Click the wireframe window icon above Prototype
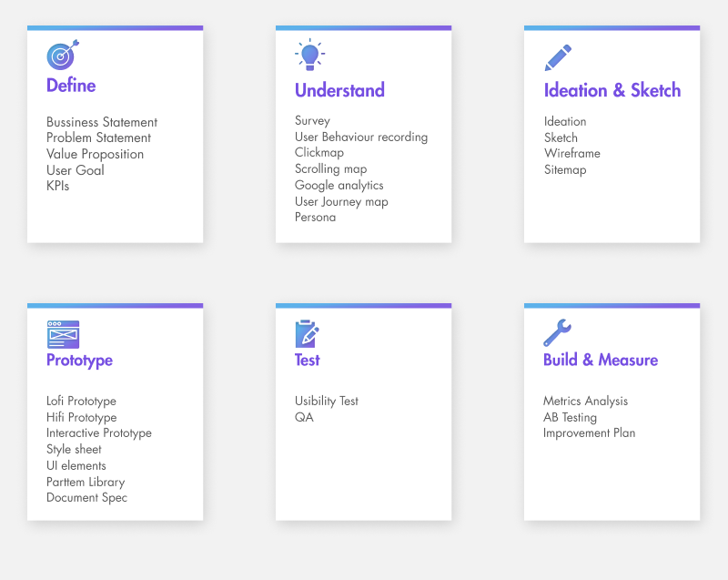This screenshot has width=728, height=580. click(63, 334)
